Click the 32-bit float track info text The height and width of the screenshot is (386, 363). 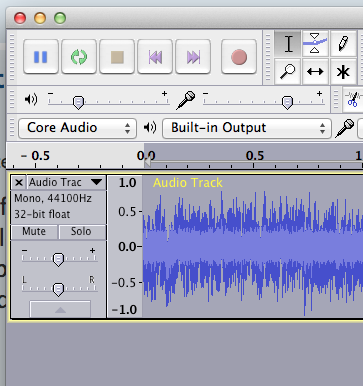42,214
